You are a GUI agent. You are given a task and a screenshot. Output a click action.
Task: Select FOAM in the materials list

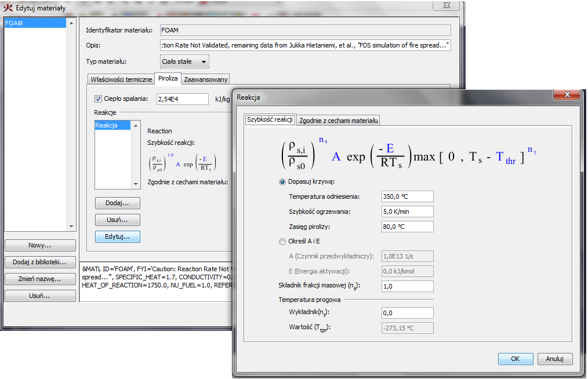click(35, 23)
